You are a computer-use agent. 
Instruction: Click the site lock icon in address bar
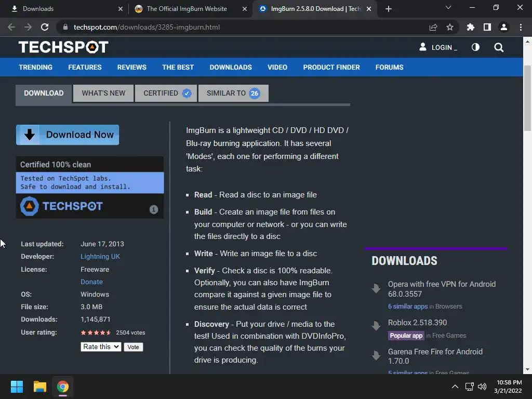(65, 27)
